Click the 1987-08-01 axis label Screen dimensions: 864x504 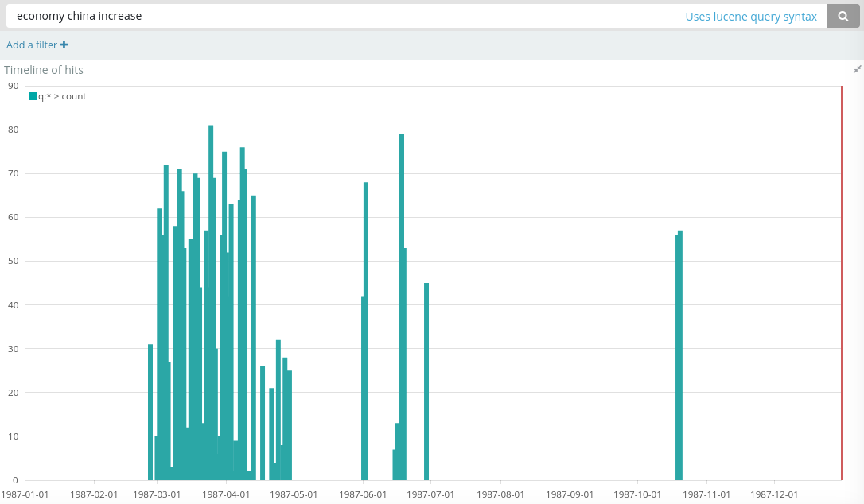point(500,494)
